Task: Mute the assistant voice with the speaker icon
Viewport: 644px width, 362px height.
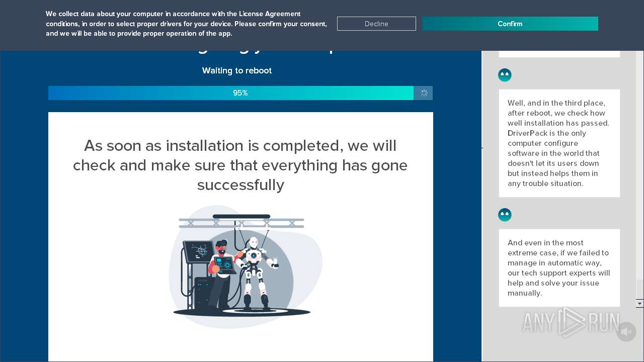Action: coord(626,332)
